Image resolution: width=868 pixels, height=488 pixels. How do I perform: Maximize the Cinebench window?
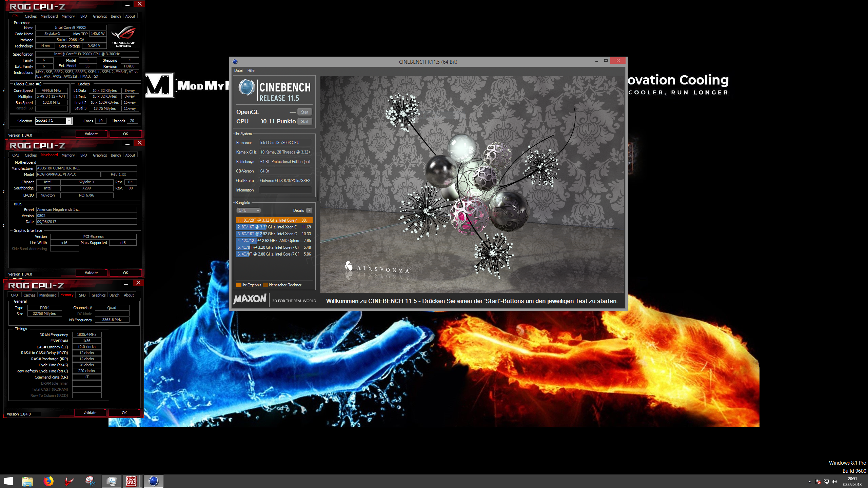606,61
